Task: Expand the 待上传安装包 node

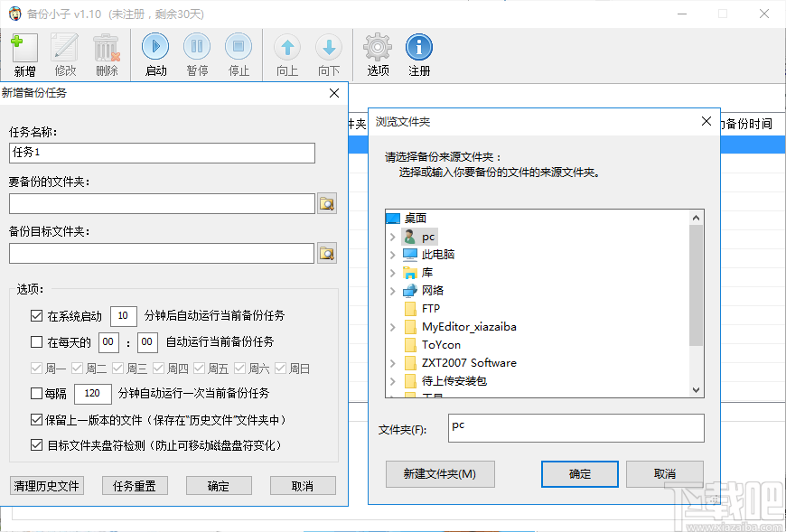Action: click(393, 381)
